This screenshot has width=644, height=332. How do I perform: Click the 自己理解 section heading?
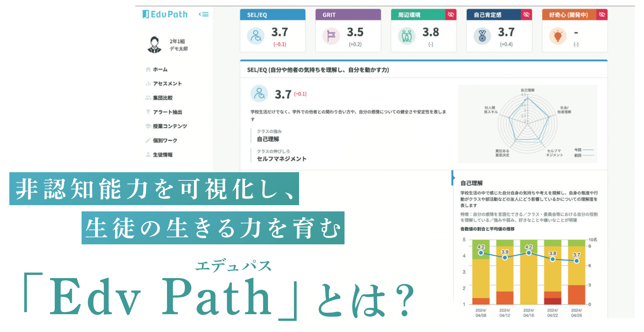tap(472, 183)
